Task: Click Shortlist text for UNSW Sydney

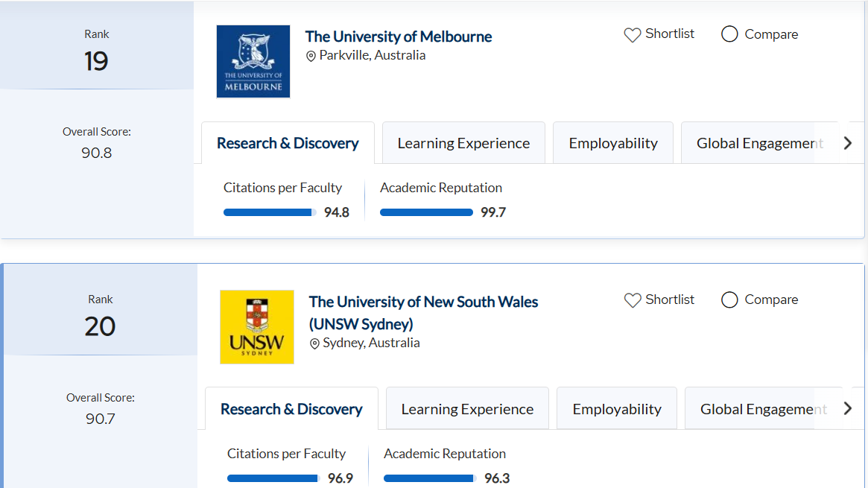Action: 670,300
